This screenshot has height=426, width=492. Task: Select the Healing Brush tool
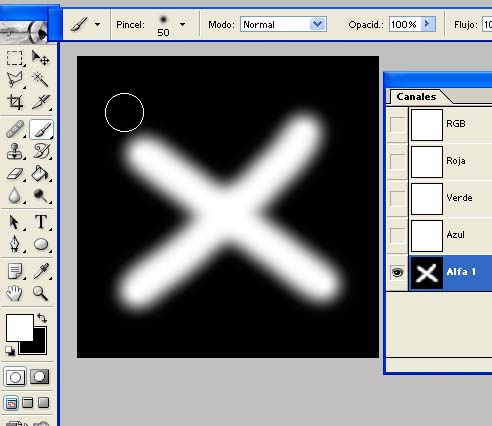[x=15, y=129]
